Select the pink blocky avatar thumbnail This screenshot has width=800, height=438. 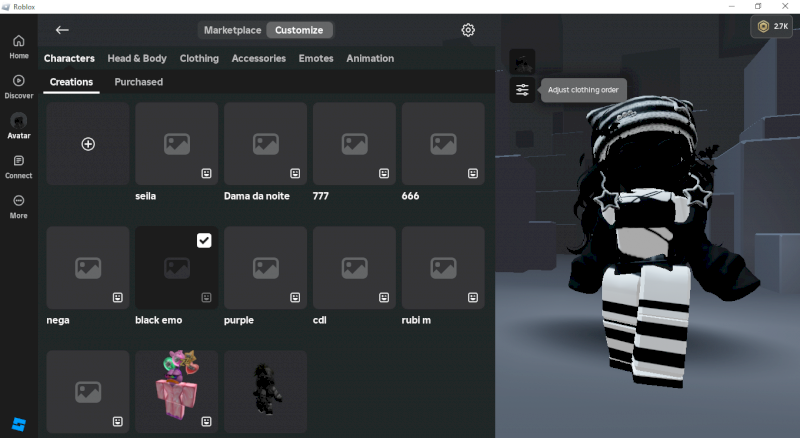point(177,392)
